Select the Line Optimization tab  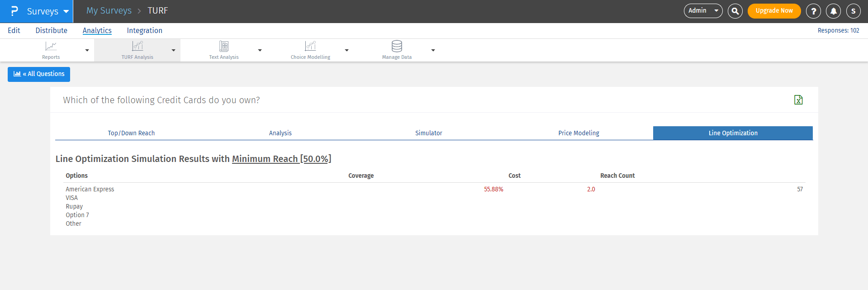click(x=733, y=133)
